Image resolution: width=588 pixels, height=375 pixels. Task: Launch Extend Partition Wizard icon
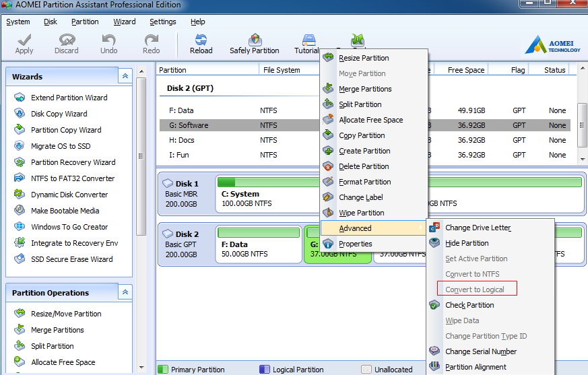[x=20, y=98]
